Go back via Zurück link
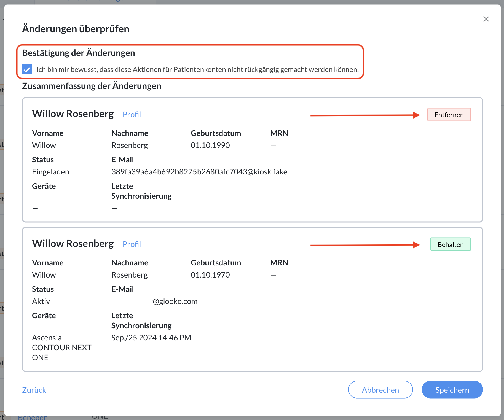This screenshot has width=504, height=420. pyautogui.click(x=34, y=390)
